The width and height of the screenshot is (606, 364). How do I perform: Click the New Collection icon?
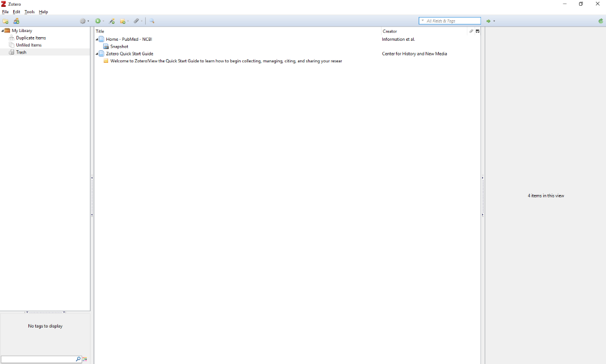coord(6,21)
